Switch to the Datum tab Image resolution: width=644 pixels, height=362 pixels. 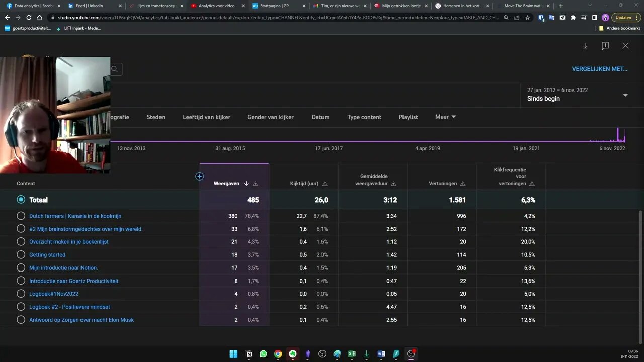pyautogui.click(x=320, y=117)
